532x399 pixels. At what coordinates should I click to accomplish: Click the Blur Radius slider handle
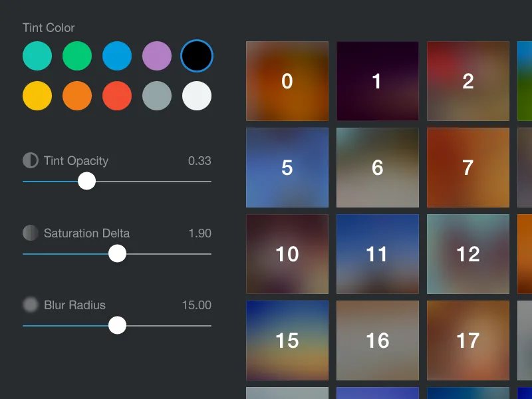click(118, 325)
